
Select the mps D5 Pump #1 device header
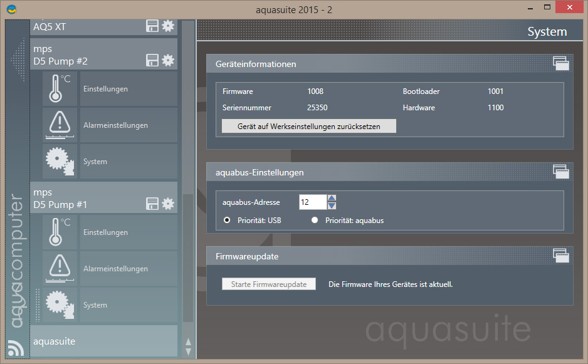tap(103, 197)
